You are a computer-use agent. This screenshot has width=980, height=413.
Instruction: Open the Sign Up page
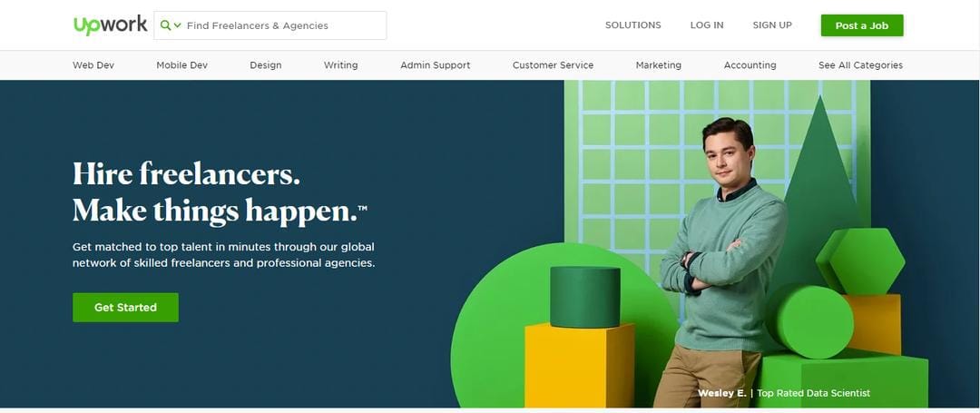(x=772, y=25)
